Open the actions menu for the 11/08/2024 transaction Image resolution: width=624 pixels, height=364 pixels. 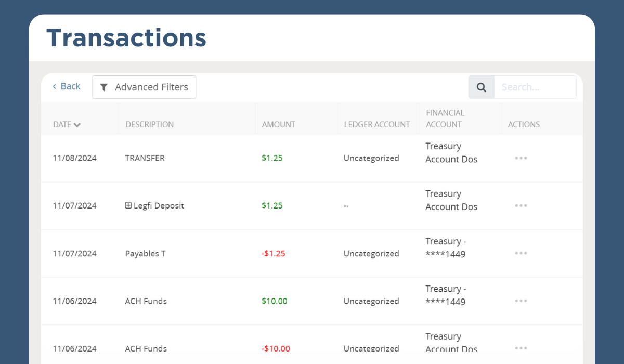[x=521, y=158]
